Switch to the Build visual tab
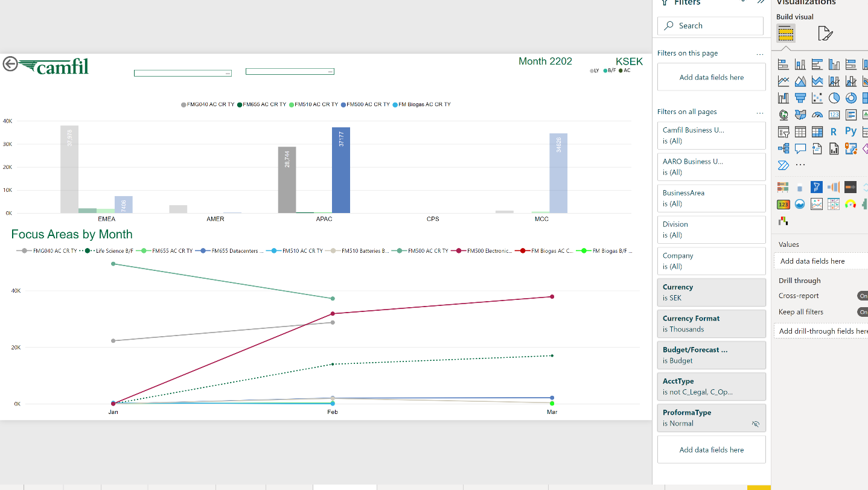Viewport: 868px width, 490px height. pyautogui.click(x=785, y=33)
